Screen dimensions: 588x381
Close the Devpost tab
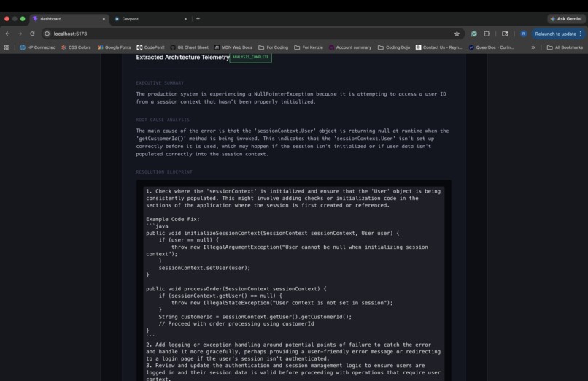[185, 19]
